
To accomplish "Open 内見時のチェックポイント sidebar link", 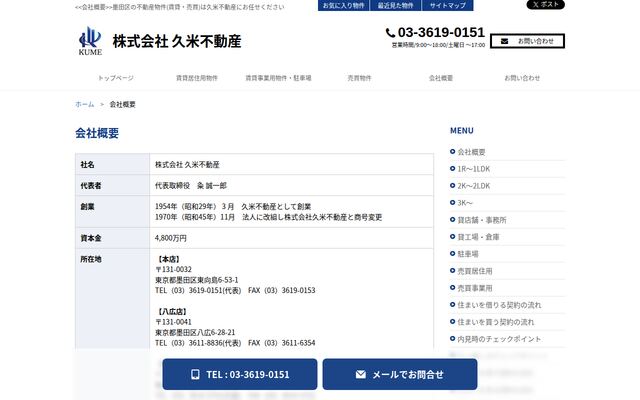I will point(499,339).
